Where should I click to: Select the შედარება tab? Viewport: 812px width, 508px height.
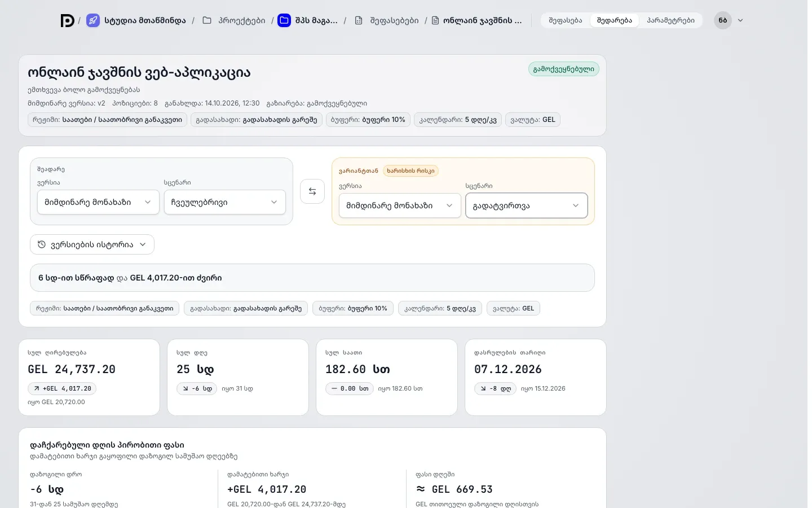click(x=615, y=20)
